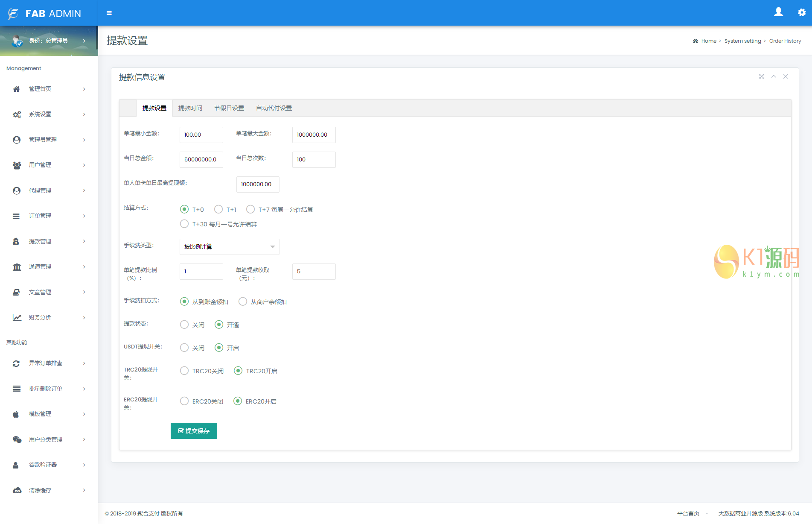This screenshot has height=524, width=812.
Task: Switch to the 提款时间 tab
Action: point(190,108)
